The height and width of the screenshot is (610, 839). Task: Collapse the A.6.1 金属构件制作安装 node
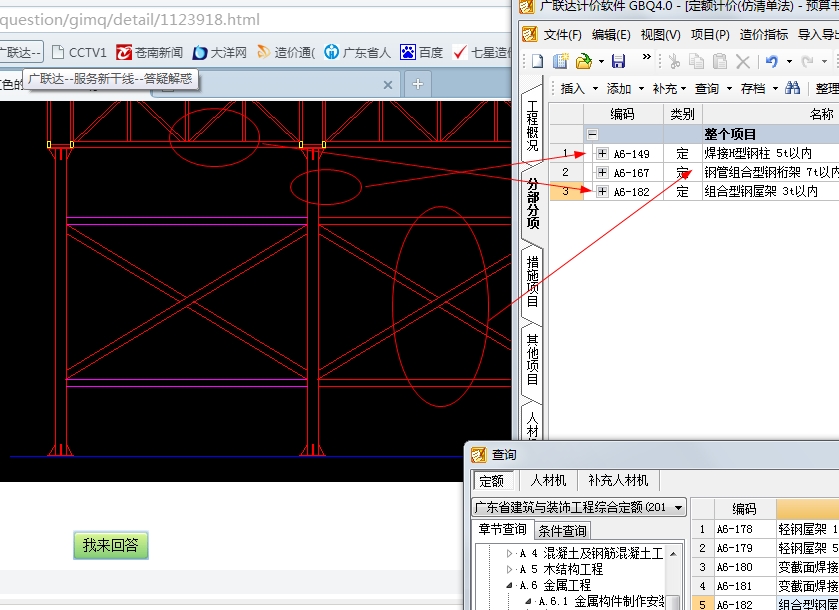(x=529, y=601)
